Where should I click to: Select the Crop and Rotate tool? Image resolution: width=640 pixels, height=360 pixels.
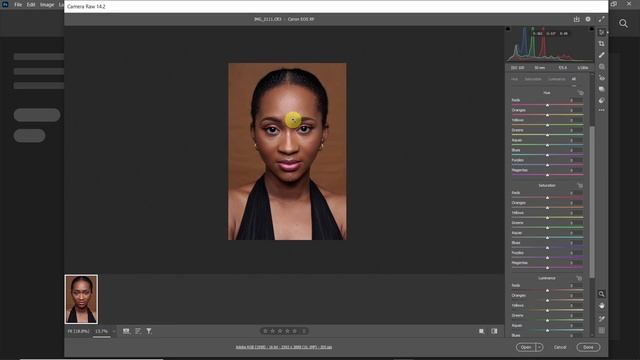[602, 44]
